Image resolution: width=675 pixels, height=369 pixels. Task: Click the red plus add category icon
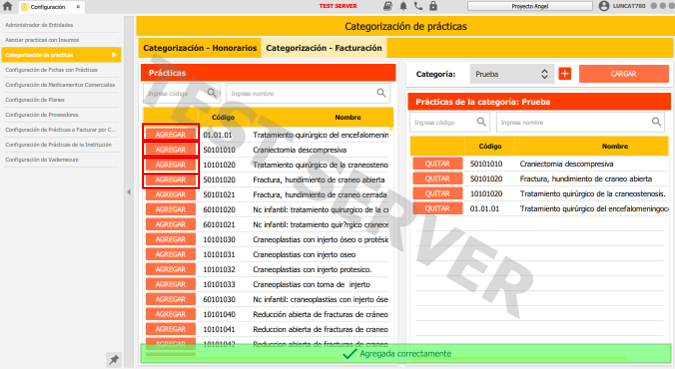click(x=565, y=74)
